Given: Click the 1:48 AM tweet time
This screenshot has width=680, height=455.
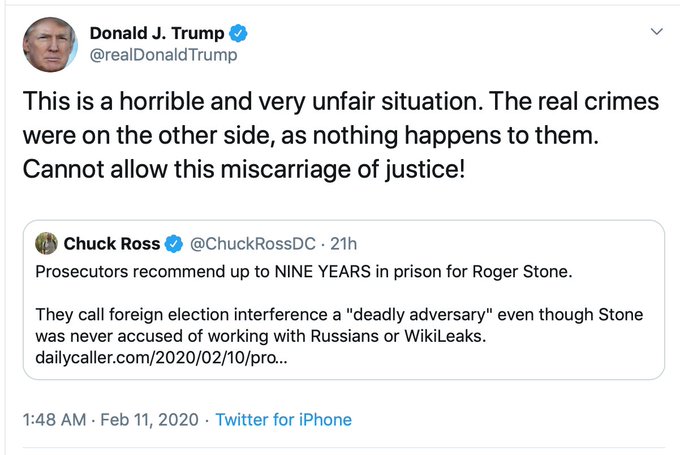Looking at the screenshot, I should tap(54, 419).
